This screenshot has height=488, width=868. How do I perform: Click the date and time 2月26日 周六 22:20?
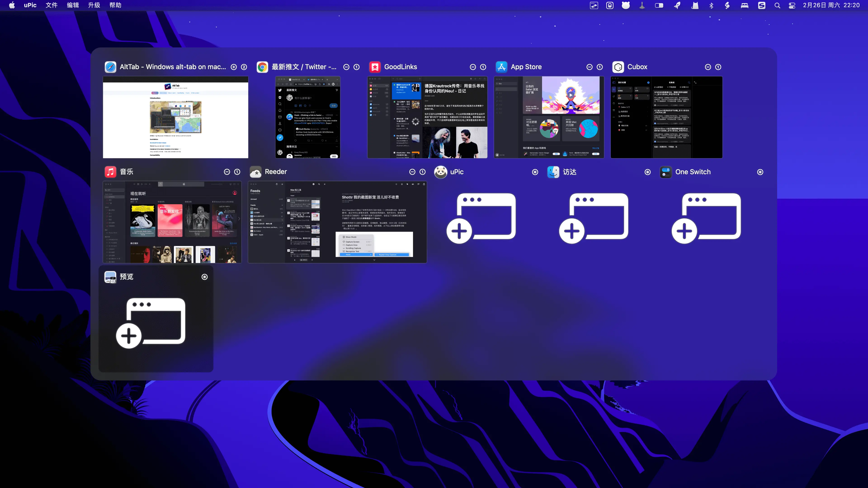pyautogui.click(x=831, y=5)
